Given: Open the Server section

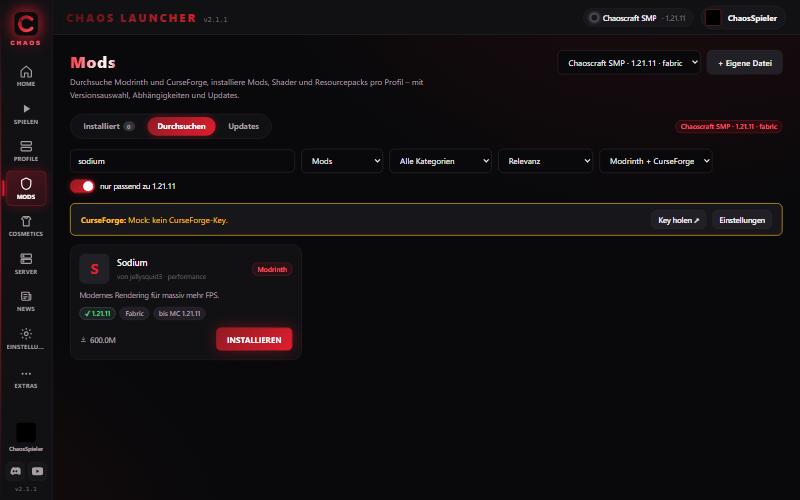Looking at the screenshot, I should coord(26,264).
